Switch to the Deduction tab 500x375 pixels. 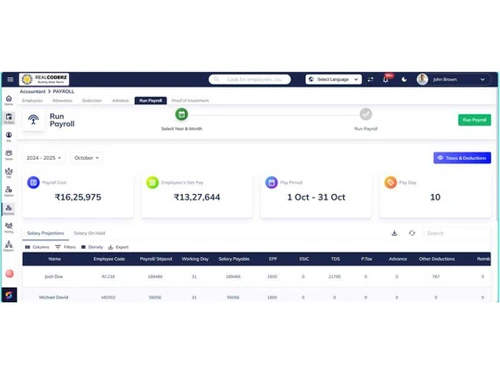point(92,101)
